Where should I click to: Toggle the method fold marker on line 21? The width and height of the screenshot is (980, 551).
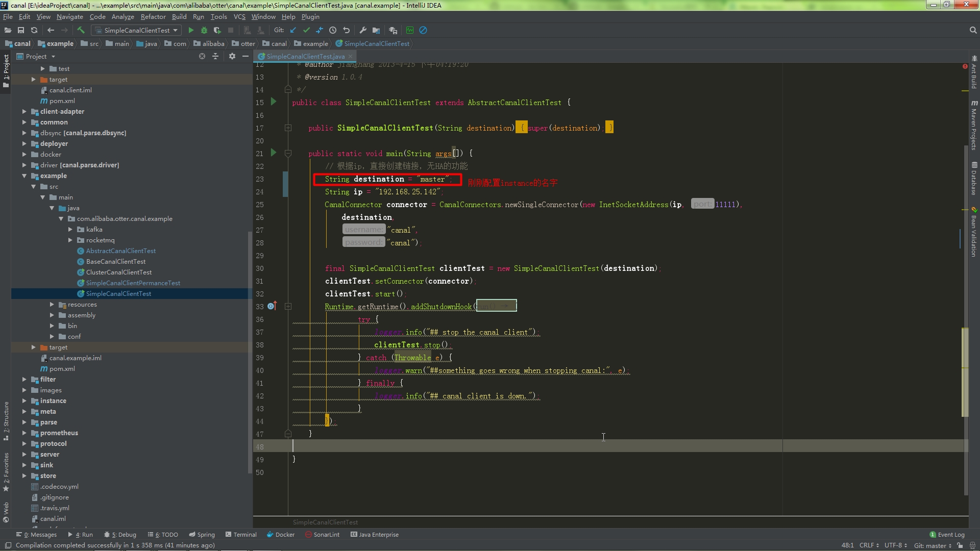[x=288, y=153]
